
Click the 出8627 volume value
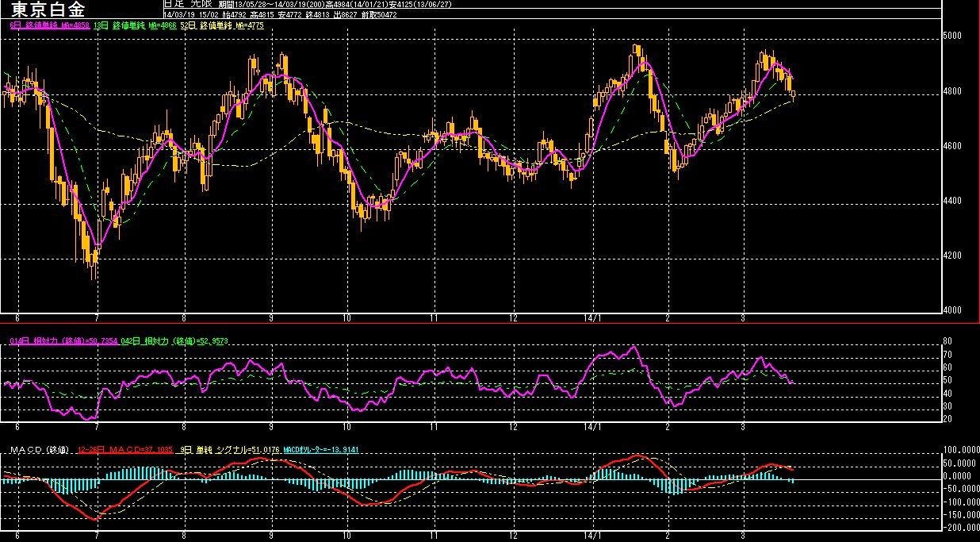click(x=345, y=15)
